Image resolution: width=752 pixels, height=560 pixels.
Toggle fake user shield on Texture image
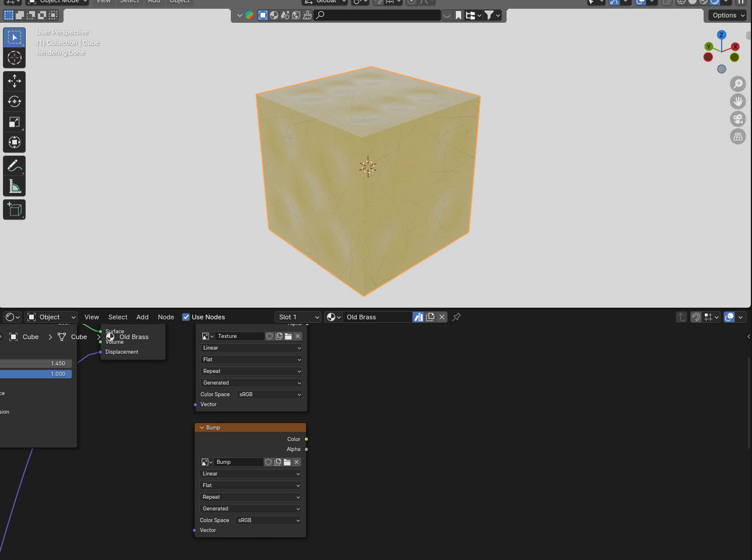(x=269, y=336)
